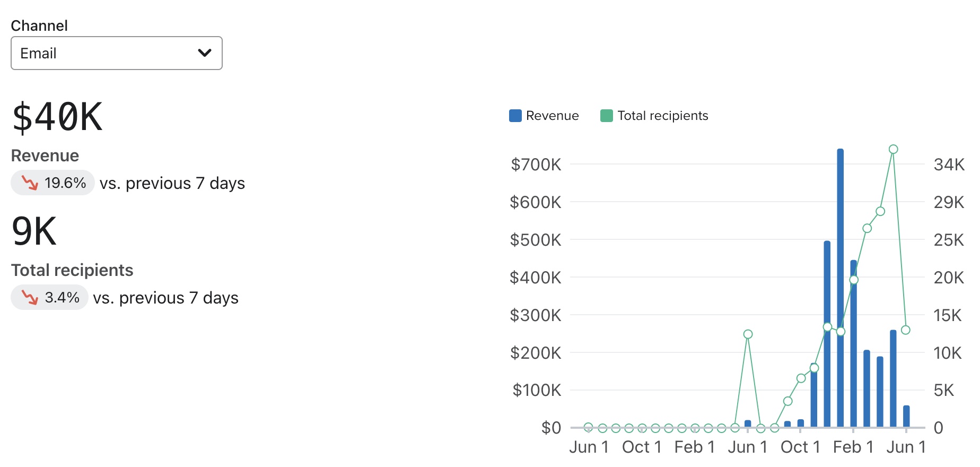Click the leftmost Jun 1 x-axis label
Screen dimensions: 980x467
[x=589, y=447]
